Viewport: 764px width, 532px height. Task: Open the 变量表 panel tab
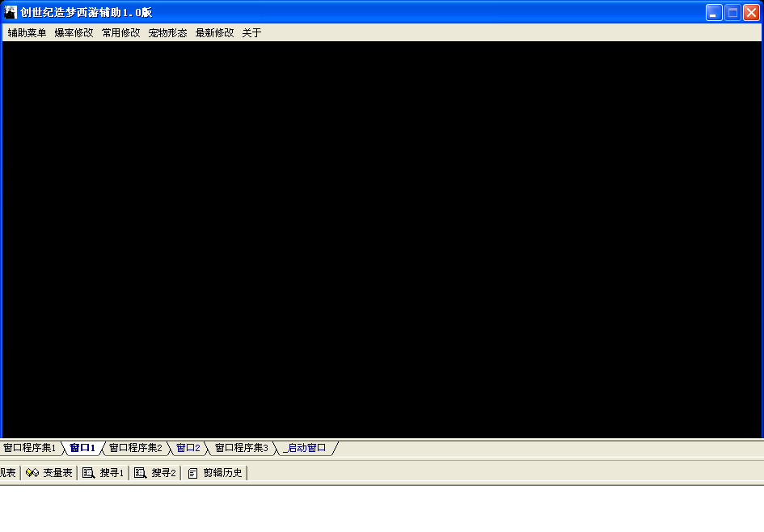click(49, 472)
